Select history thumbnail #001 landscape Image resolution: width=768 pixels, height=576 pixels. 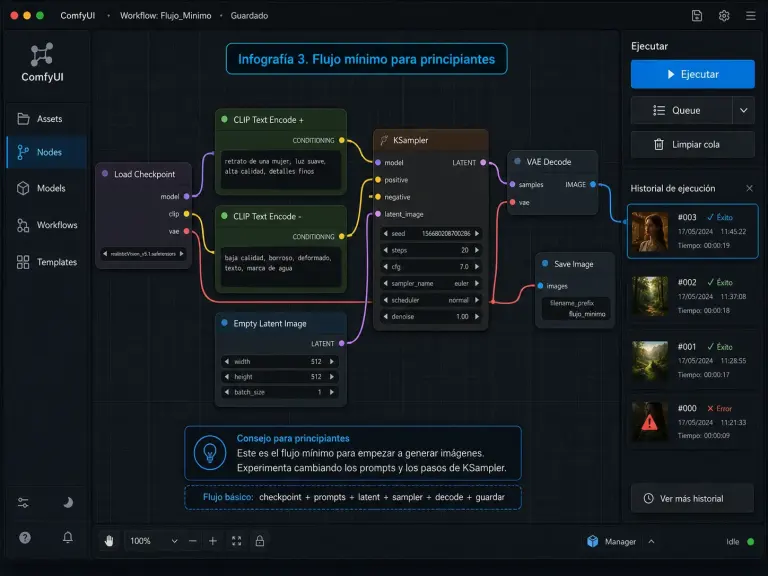tap(649, 361)
